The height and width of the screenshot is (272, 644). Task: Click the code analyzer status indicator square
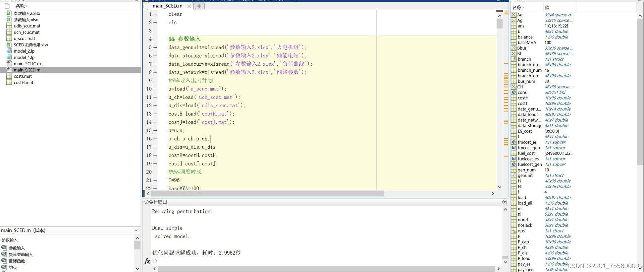click(x=506, y=12)
